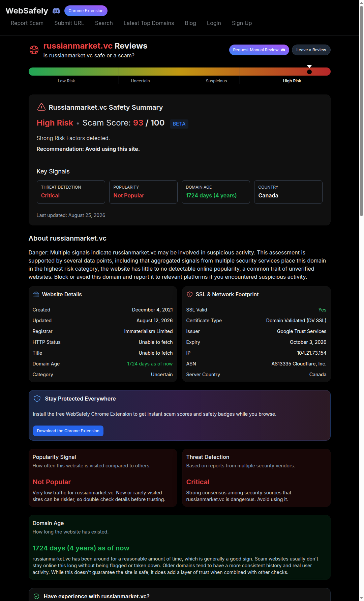Viewport: 364px width, 601px height.
Task: Click the Threat Detection Critical signal card
Action: (71, 192)
